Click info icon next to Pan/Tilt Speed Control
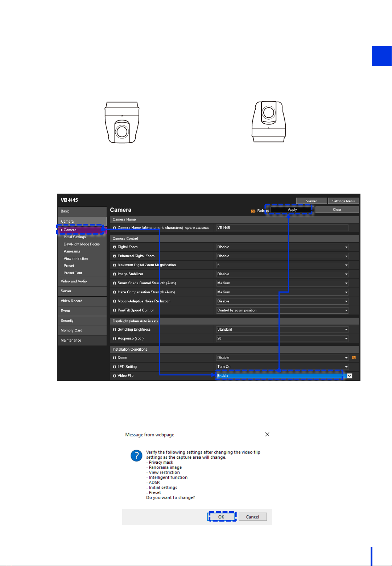 pyautogui.click(x=115, y=310)
